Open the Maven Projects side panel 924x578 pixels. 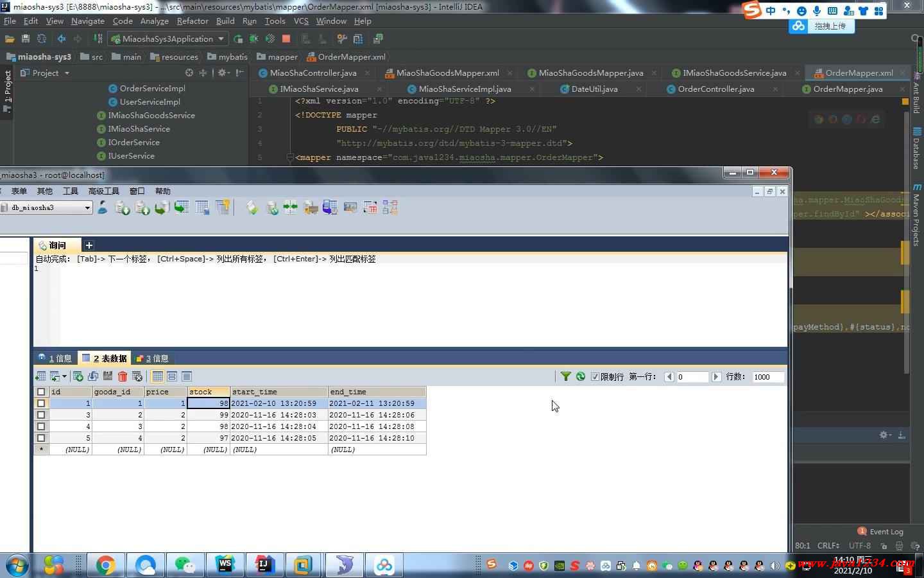916,215
